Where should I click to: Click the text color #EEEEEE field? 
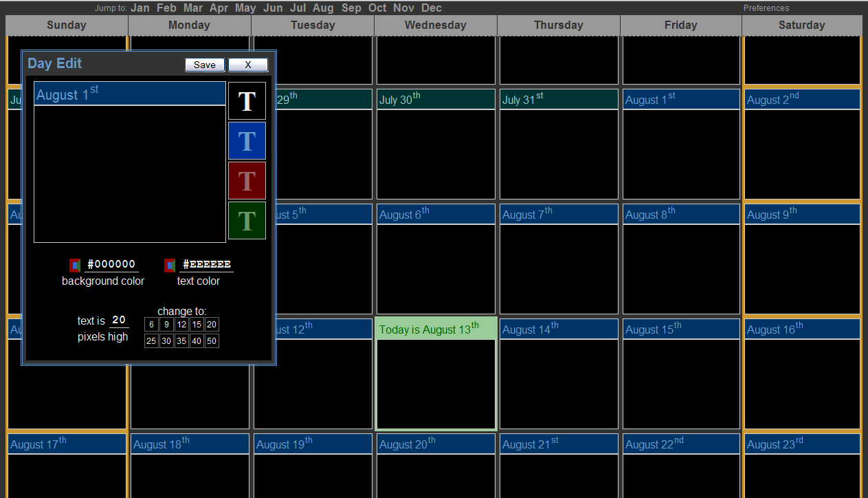(206, 264)
